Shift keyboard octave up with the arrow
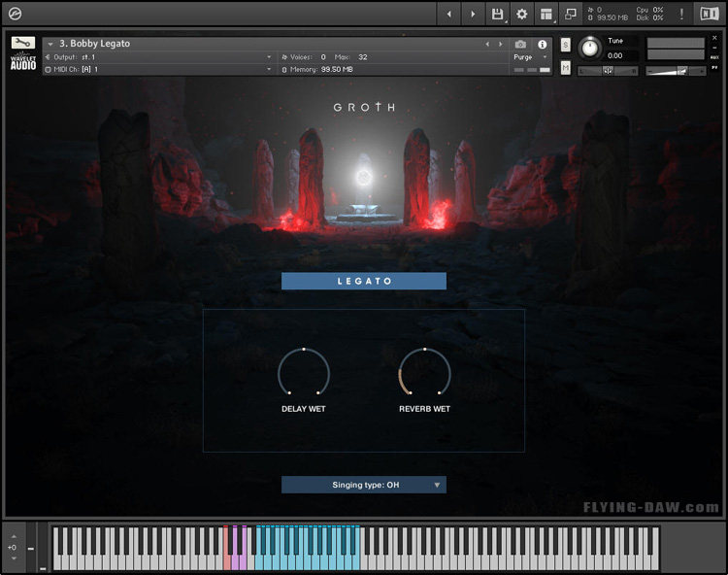Image resolution: width=728 pixels, height=575 pixels. coord(14,536)
